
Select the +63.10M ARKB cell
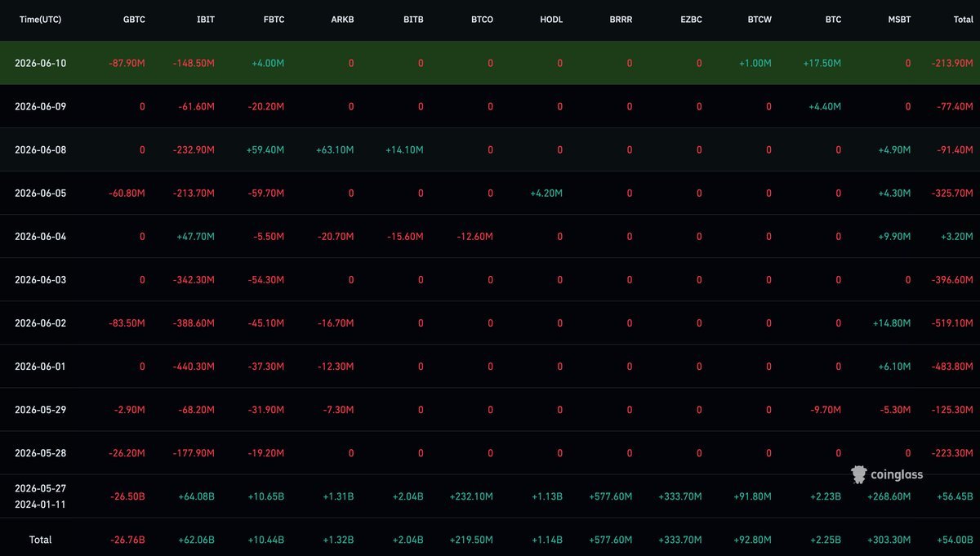[335, 149]
